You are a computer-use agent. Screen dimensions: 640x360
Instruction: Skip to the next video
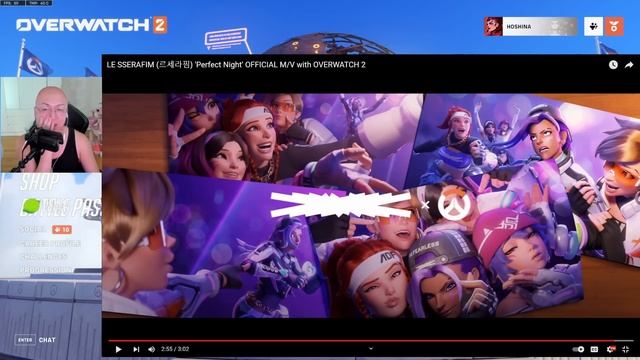(x=136, y=349)
